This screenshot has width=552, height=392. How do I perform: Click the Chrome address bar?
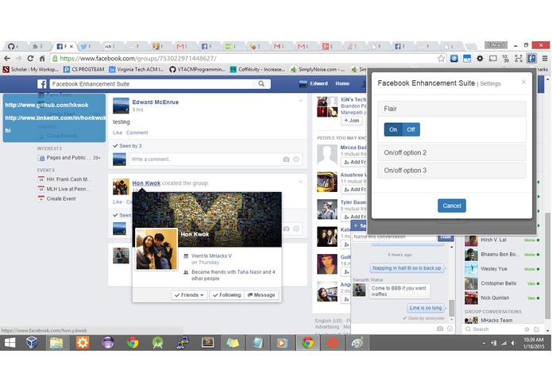[x=243, y=59]
